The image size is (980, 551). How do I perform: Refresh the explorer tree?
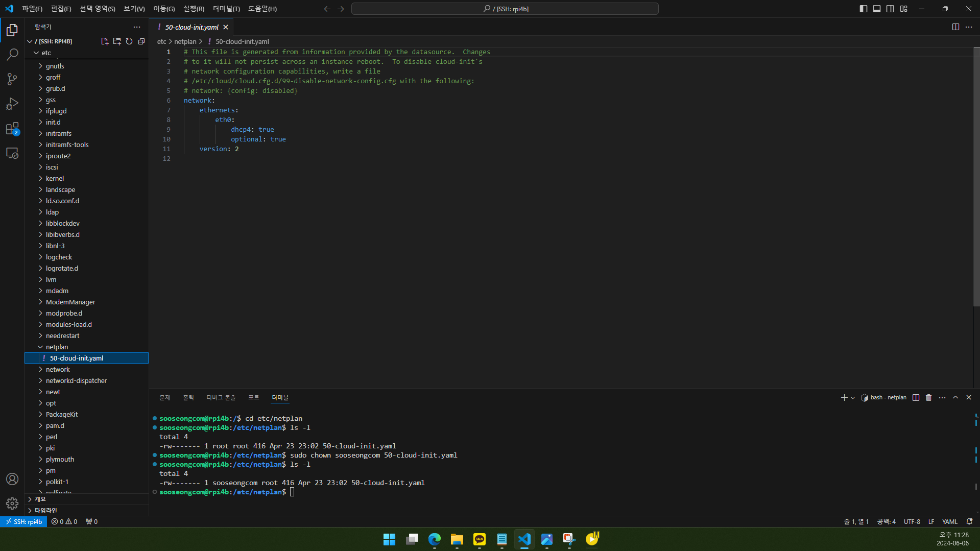coord(129,41)
